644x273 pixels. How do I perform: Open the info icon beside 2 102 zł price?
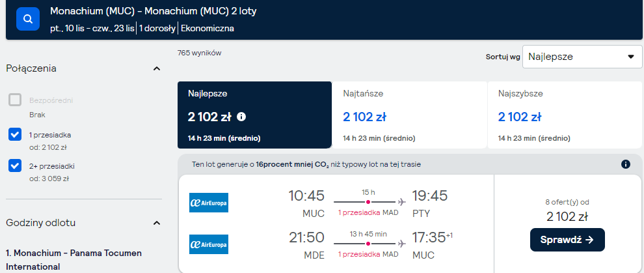click(x=241, y=117)
